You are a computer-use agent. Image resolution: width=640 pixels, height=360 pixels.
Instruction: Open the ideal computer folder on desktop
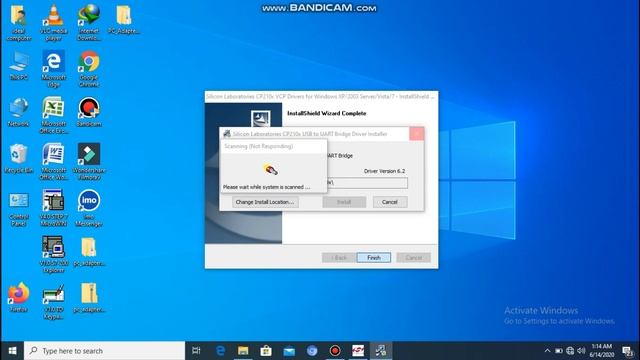tap(18, 22)
